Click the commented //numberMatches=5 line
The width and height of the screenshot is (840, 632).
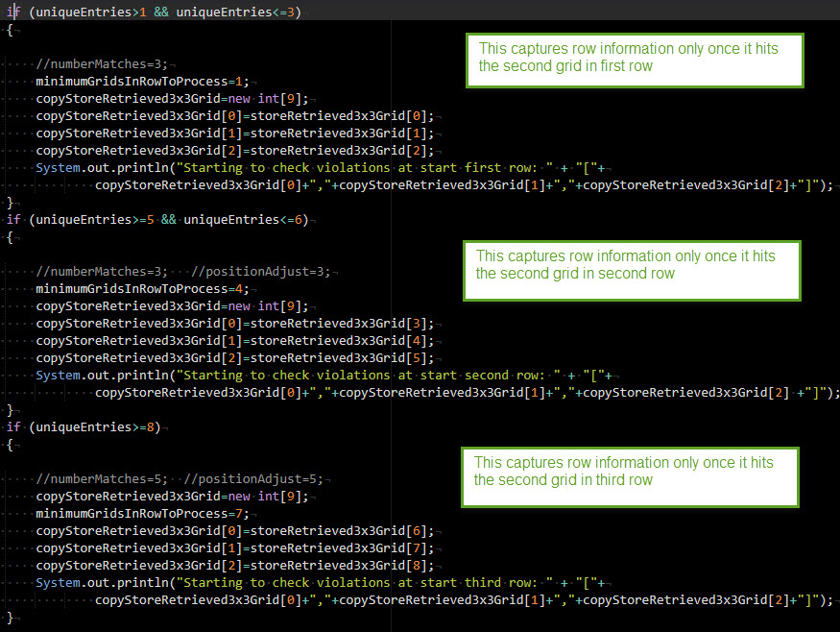click(x=102, y=478)
